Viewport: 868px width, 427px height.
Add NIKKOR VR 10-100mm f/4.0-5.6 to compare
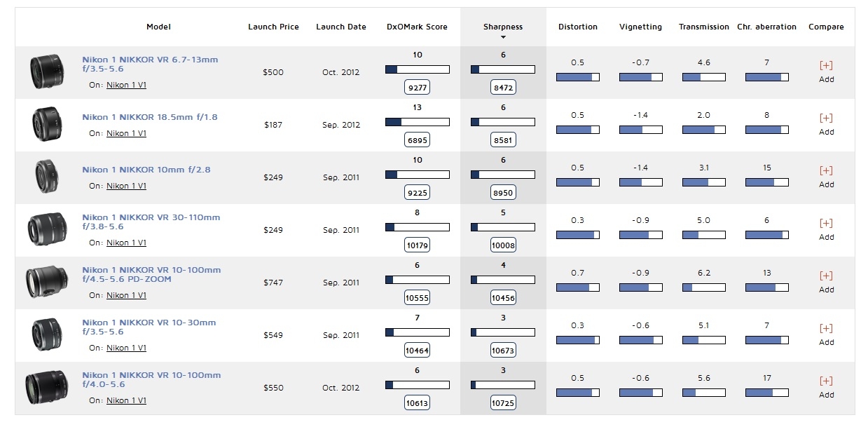tap(826, 387)
